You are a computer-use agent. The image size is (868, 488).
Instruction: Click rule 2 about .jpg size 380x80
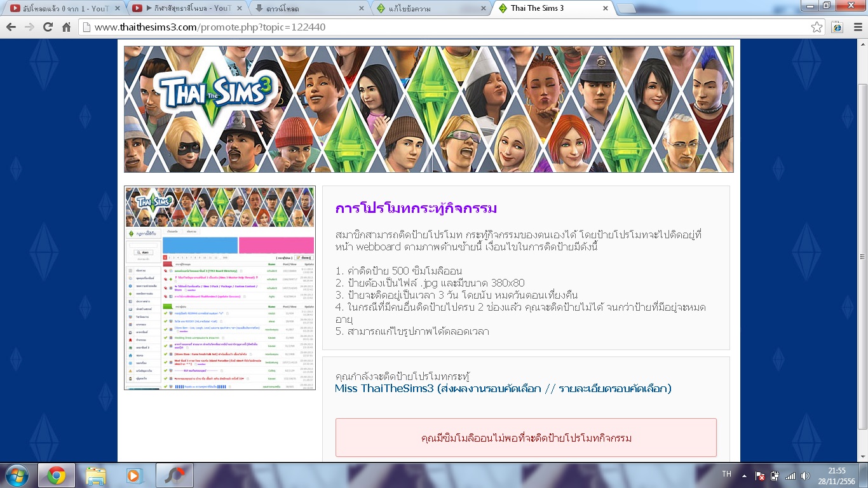pyautogui.click(x=430, y=283)
